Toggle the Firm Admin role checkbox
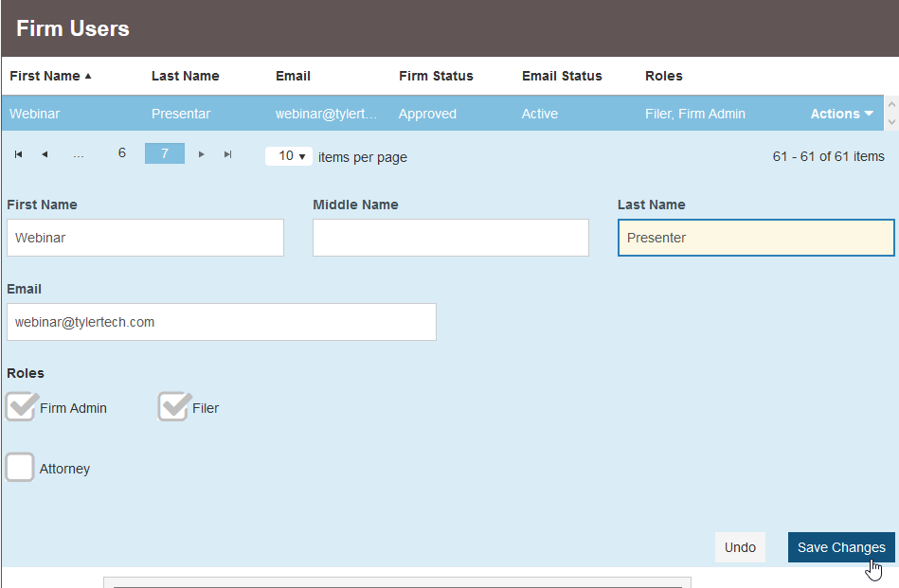Image resolution: width=899 pixels, height=588 pixels. click(x=20, y=407)
